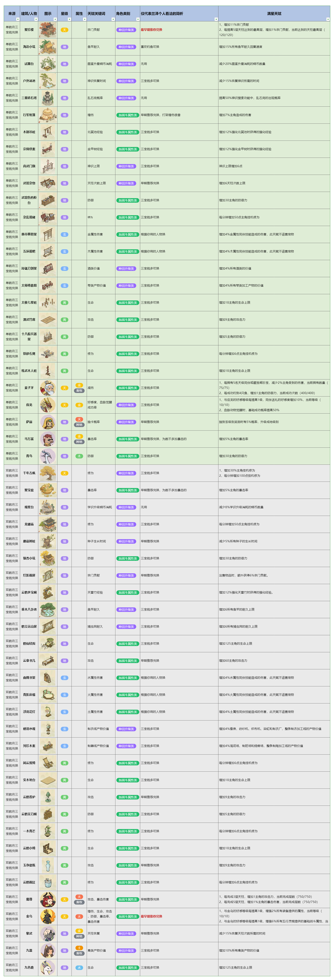Click the green 木 attribute badge for 青鸟
The image size is (334, 980).
pyautogui.click(x=79, y=456)
